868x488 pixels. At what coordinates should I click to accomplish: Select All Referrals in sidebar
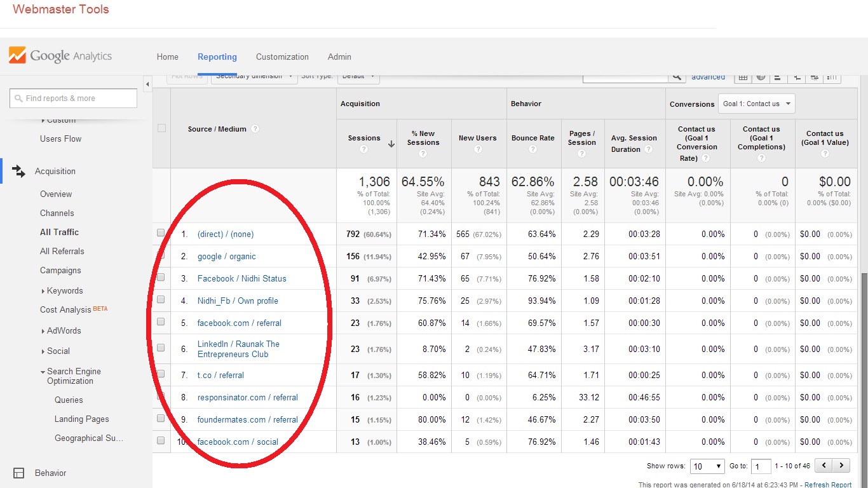pyautogui.click(x=62, y=251)
